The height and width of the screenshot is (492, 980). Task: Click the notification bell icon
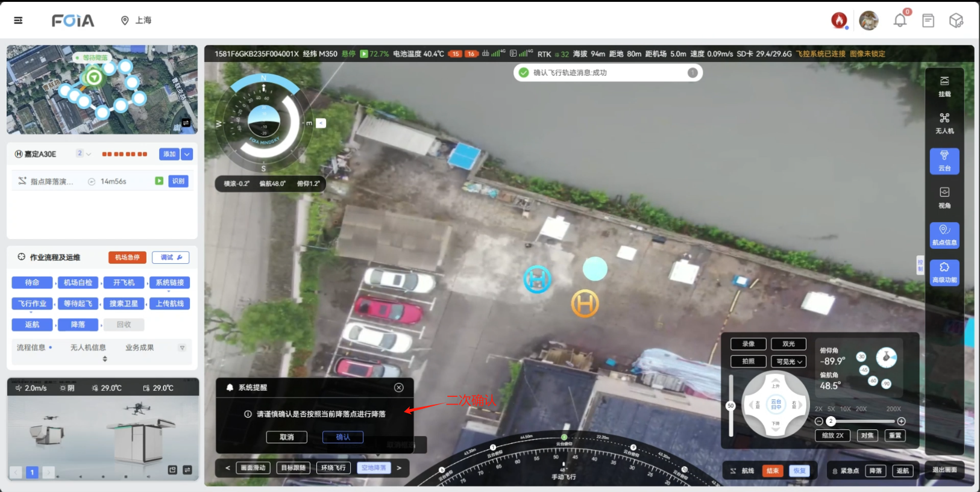pyautogui.click(x=899, y=20)
